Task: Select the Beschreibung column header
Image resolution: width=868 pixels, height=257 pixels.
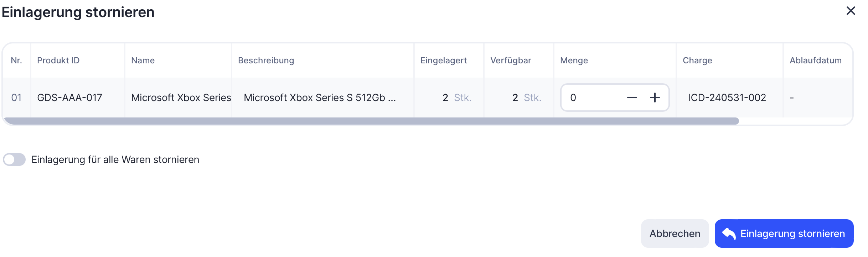Action: pyautogui.click(x=266, y=61)
